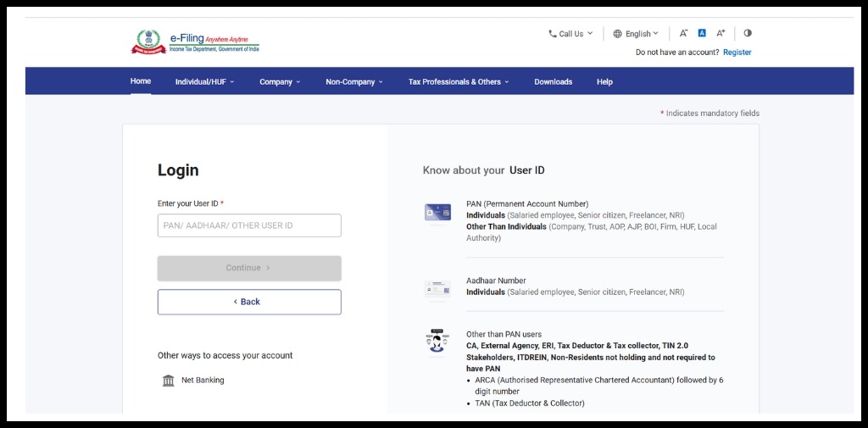Go to the Home tab
The width and height of the screenshot is (868, 428).
141,81
